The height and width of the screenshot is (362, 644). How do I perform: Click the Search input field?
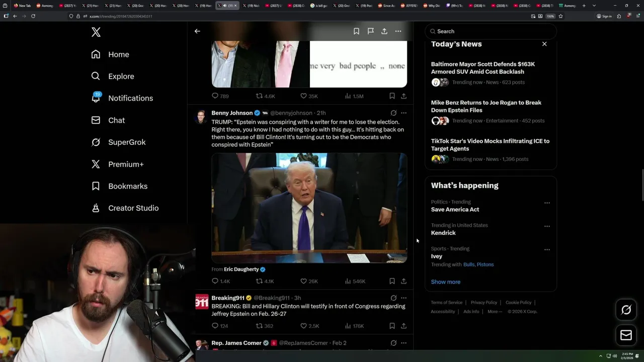[x=491, y=31]
